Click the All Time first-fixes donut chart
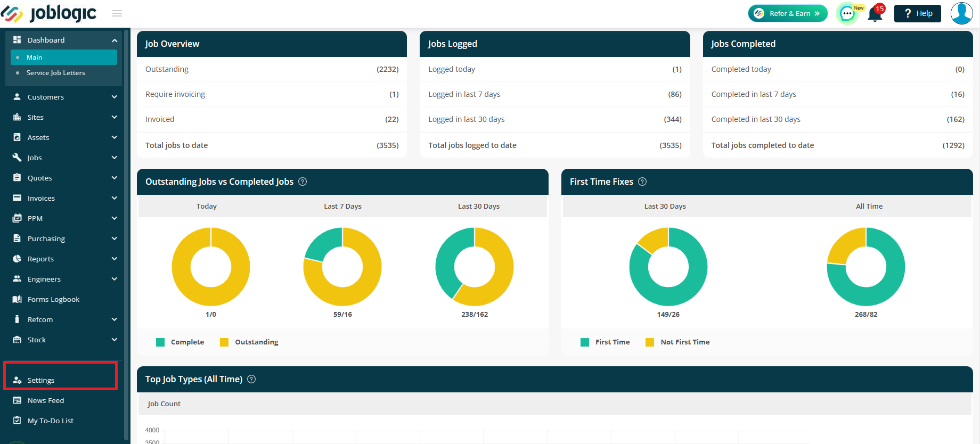This screenshot has height=444, width=980. point(866,267)
